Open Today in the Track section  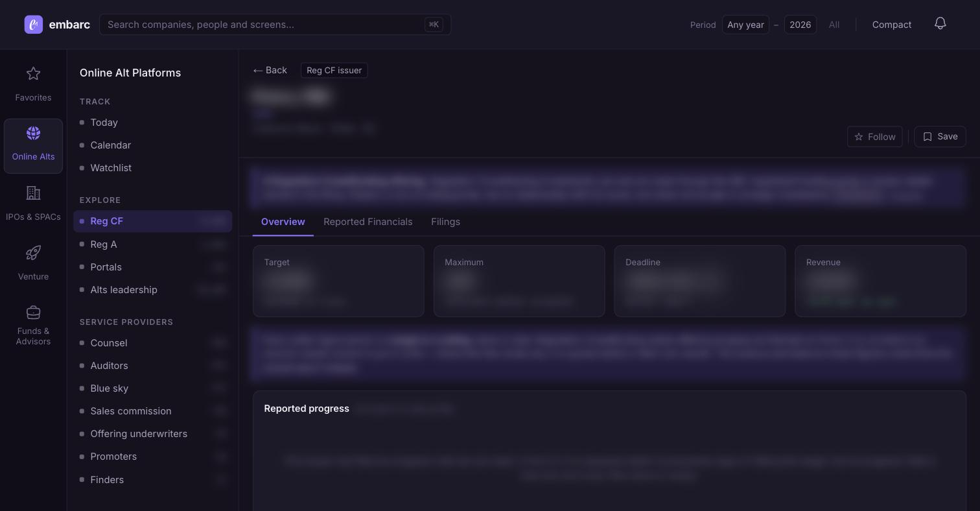pos(152,123)
